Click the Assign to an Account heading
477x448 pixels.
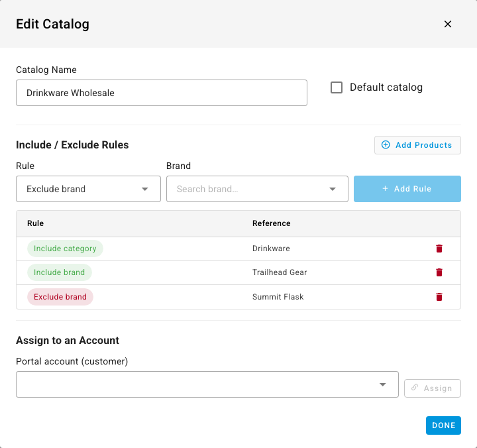click(68, 340)
